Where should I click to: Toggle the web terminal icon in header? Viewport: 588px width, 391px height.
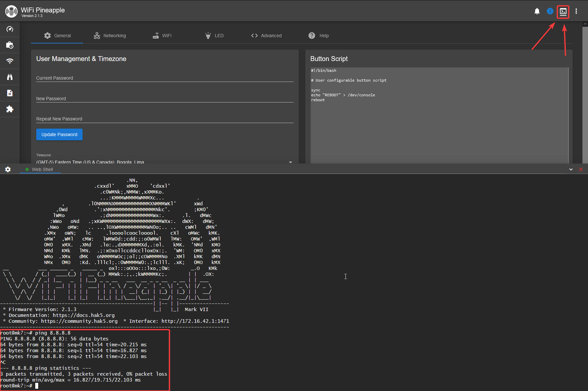[x=563, y=12]
